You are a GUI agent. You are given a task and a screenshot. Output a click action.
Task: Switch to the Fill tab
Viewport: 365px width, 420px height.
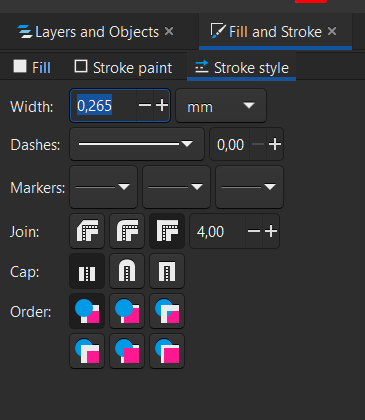(x=32, y=67)
